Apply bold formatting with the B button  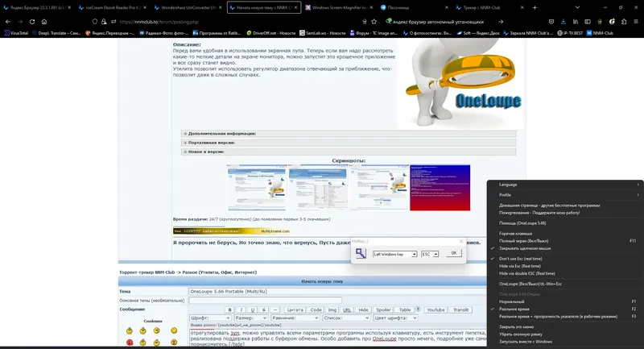coord(229,310)
